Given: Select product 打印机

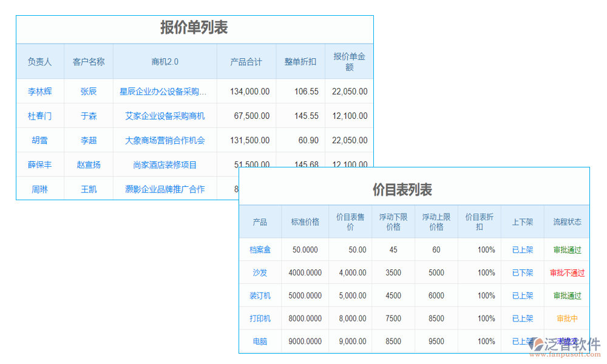Looking at the screenshot, I should click(260, 318).
